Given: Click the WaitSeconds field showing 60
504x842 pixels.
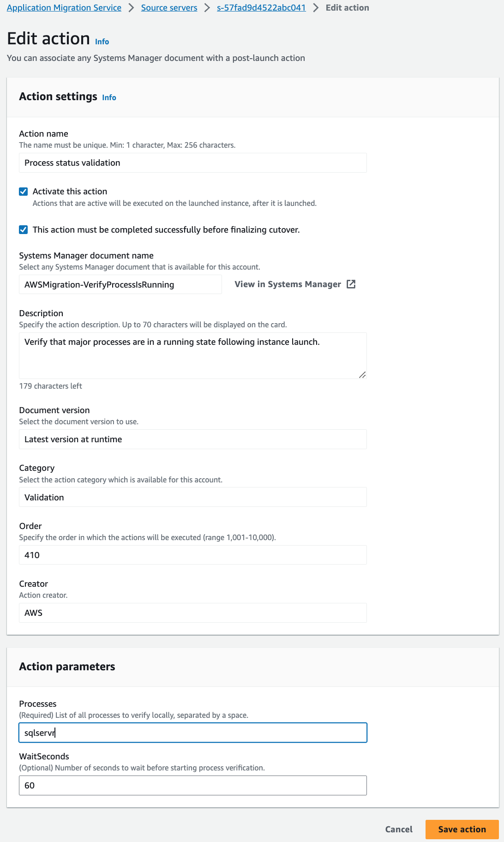Looking at the screenshot, I should pos(192,785).
